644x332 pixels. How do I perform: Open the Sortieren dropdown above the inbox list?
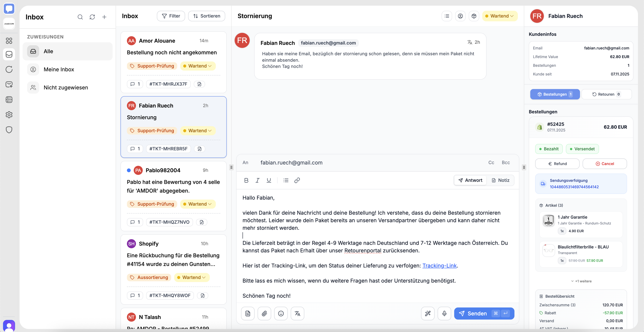click(x=207, y=16)
